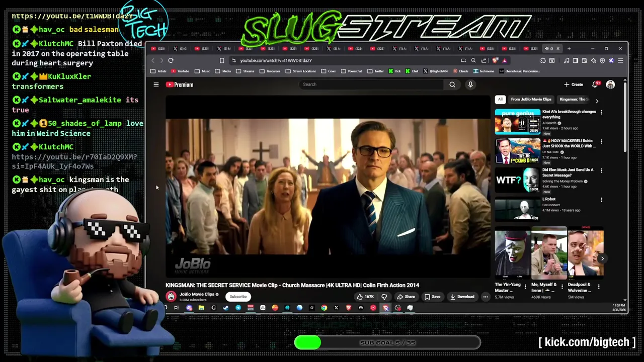Open options for I, Robot video

point(601,200)
